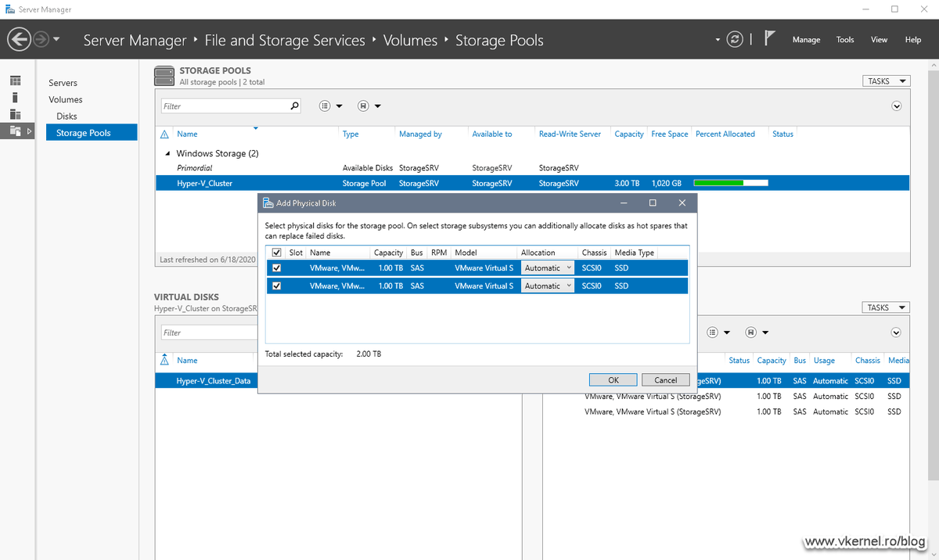This screenshot has height=560, width=939.
Task: Sort physical disks by Usage column
Action: point(824,361)
